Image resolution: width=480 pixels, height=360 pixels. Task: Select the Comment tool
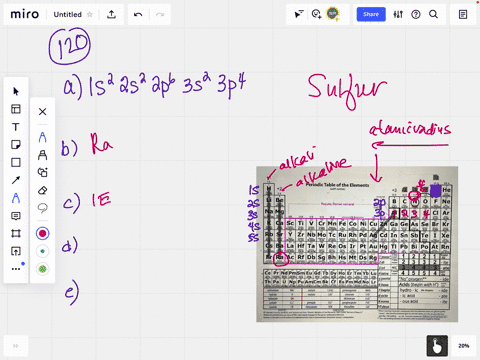[x=16, y=216]
